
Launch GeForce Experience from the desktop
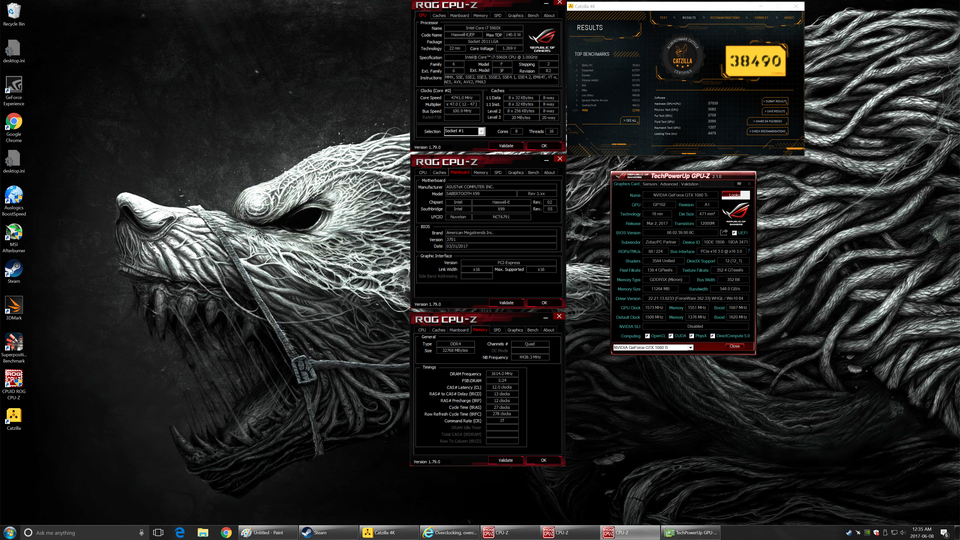pos(13,91)
